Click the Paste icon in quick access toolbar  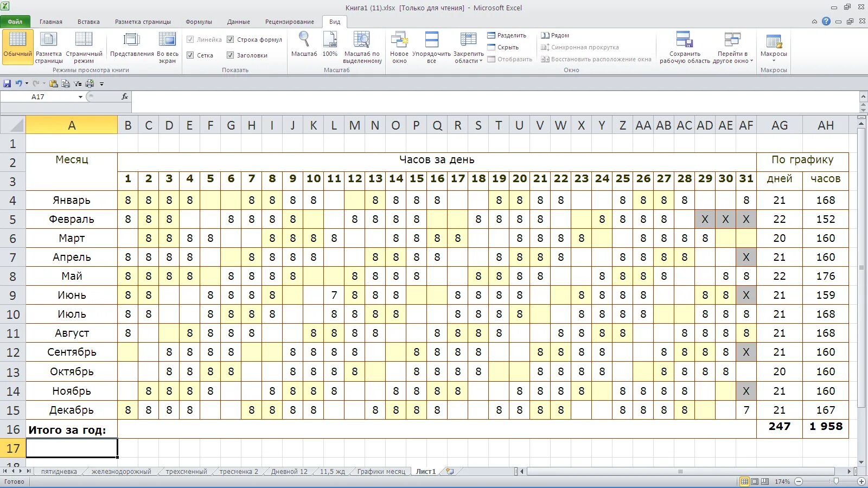(53, 84)
